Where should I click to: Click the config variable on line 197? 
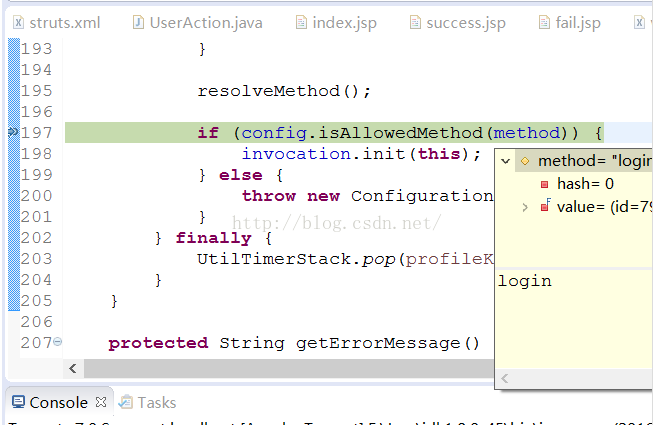tap(274, 133)
